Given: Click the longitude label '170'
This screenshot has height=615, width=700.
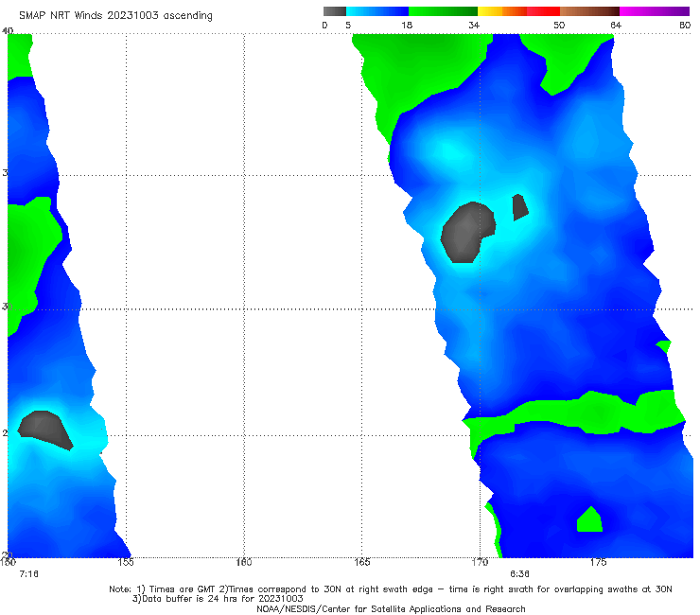Looking at the screenshot, I should [480, 562].
